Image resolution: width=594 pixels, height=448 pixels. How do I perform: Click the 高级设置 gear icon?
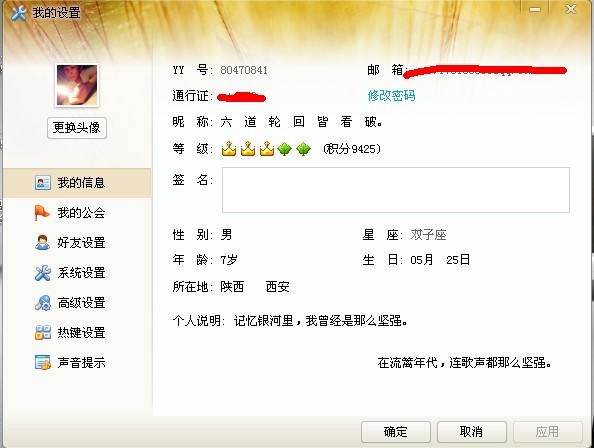[x=43, y=303]
